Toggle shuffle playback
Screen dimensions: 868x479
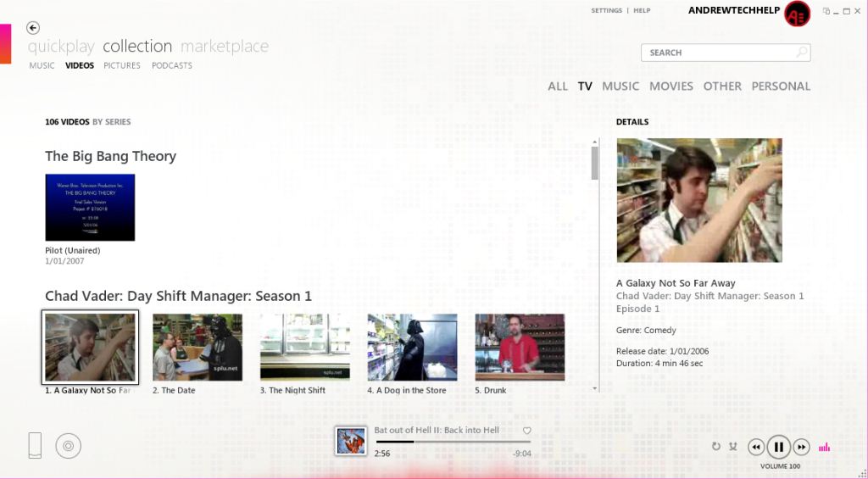(733, 446)
